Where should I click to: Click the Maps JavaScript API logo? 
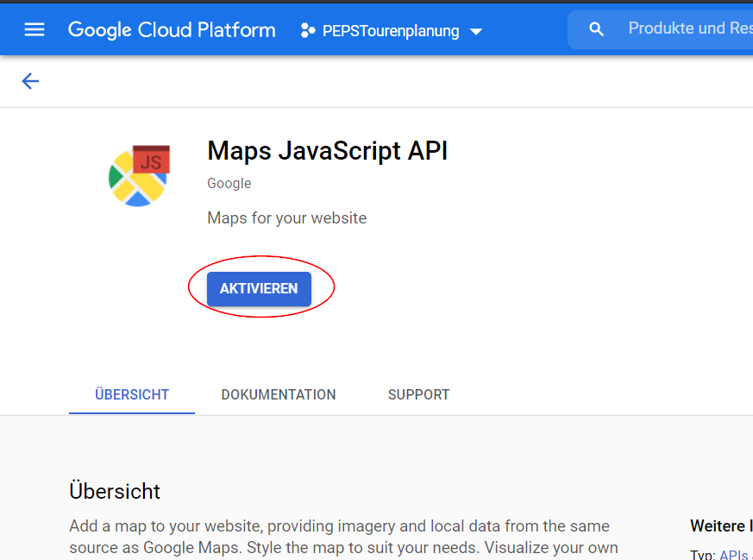pos(140,176)
